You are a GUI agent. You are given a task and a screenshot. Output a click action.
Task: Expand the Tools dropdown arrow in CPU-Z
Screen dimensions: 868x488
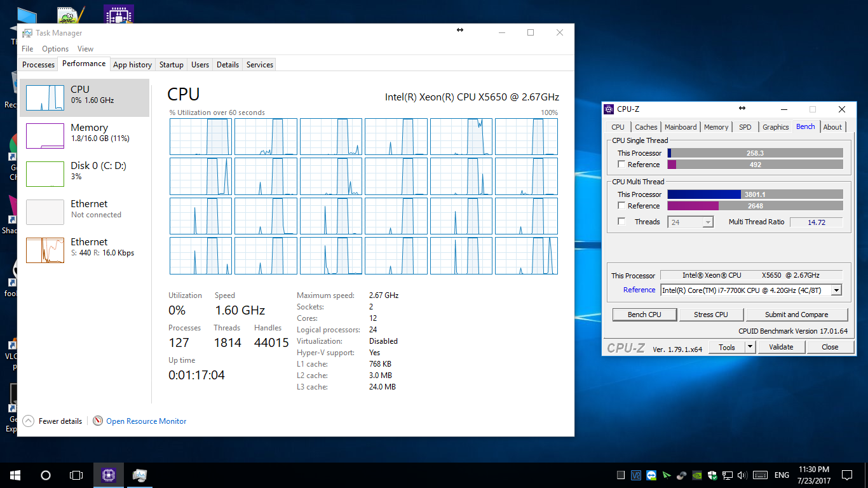click(750, 347)
